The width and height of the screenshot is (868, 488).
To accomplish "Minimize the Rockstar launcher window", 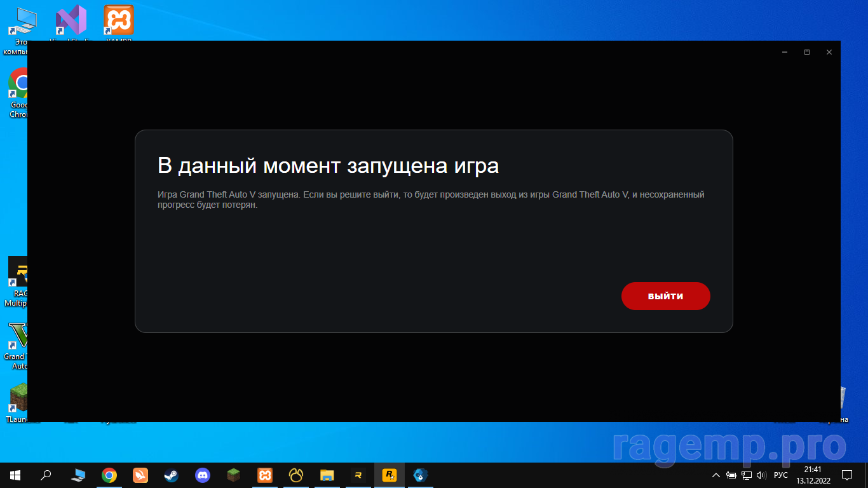I will (785, 52).
